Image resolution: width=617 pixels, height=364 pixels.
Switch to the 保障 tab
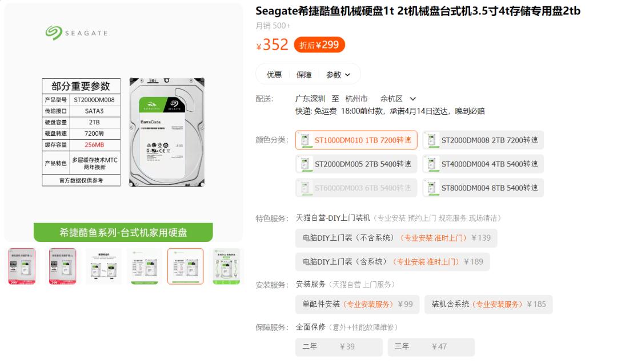tap(304, 75)
